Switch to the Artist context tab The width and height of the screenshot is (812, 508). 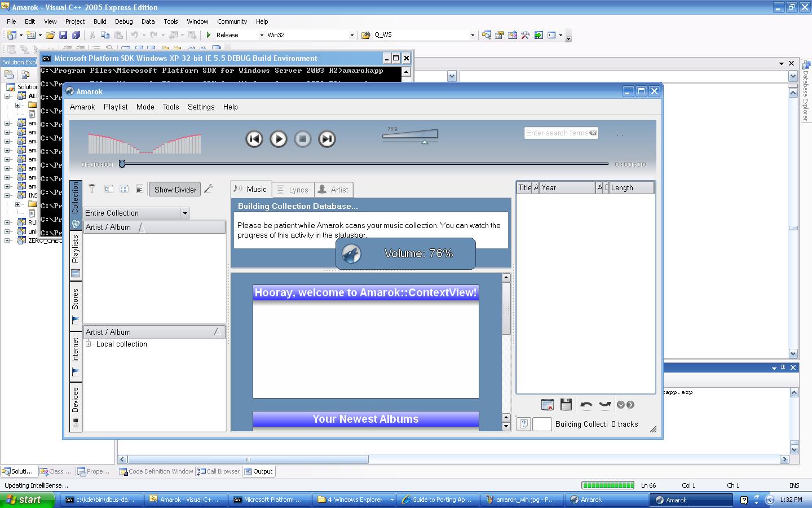click(333, 190)
